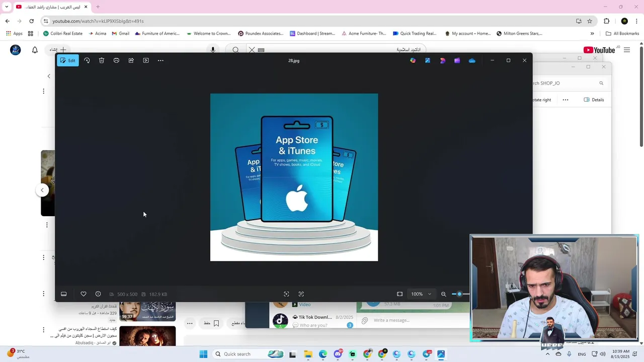Bookmark this page with star icon

click(x=590, y=21)
